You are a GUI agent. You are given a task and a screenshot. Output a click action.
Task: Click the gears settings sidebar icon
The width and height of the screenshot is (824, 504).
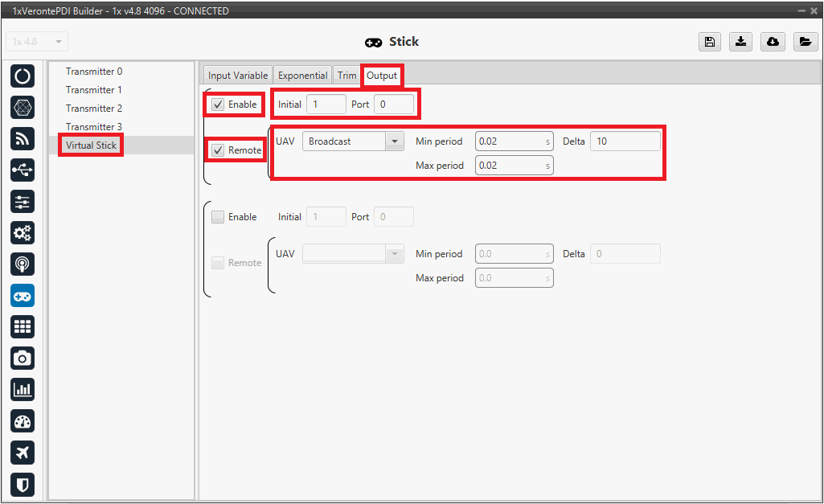coord(23,233)
